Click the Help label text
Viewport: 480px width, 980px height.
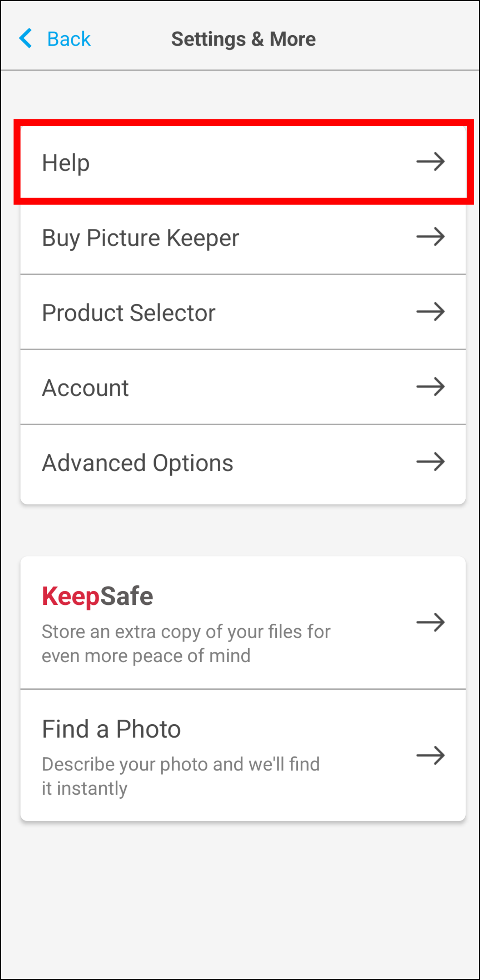66,163
